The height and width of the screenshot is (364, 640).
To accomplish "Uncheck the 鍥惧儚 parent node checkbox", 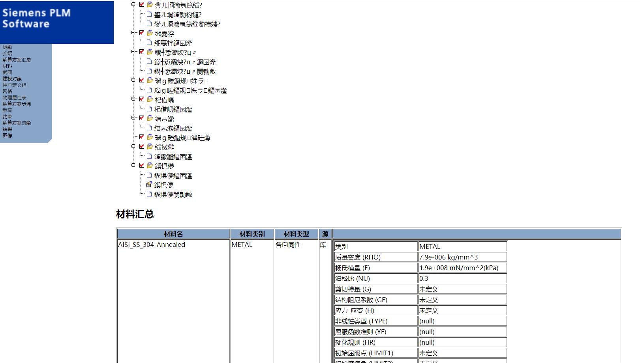I will tap(142, 166).
